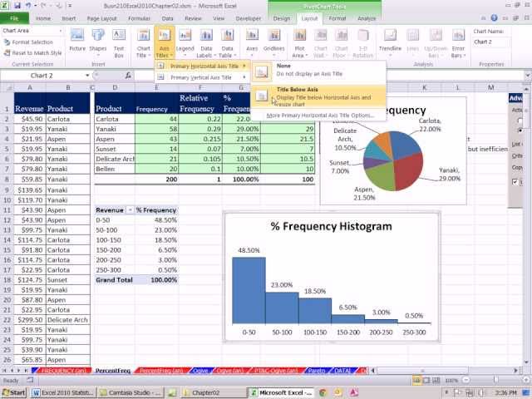Expand Primary Horizontal Axis Title submenu
Screen dimensions: 532x399
[x=202, y=66]
